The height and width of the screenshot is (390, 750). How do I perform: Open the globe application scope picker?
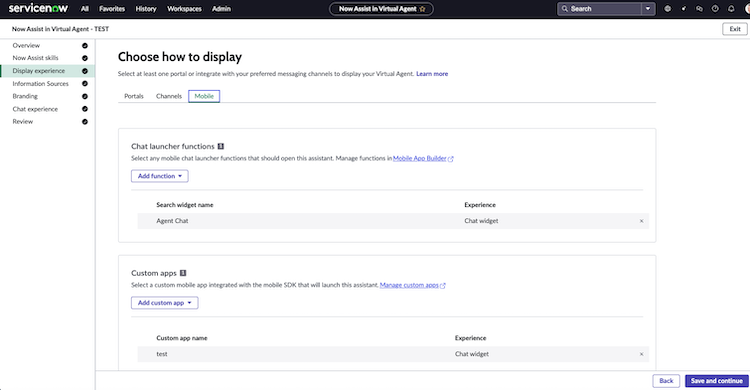(667, 9)
